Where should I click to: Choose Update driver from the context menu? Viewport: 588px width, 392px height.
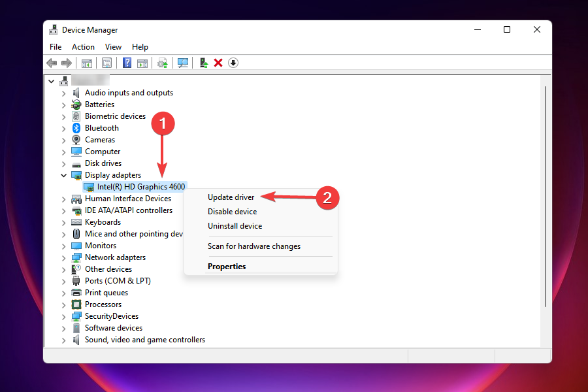pyautogui.click(x=231, y=197)
